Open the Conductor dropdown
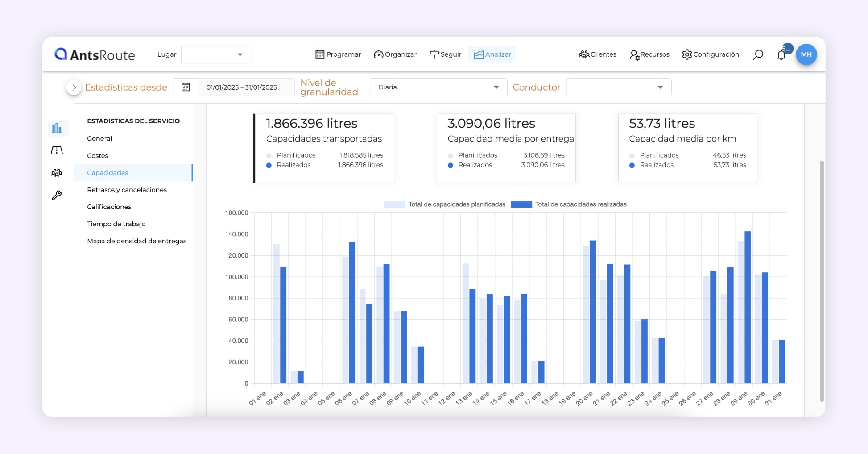This screenshot has height=454, width=868. click(x=618, y=87)
